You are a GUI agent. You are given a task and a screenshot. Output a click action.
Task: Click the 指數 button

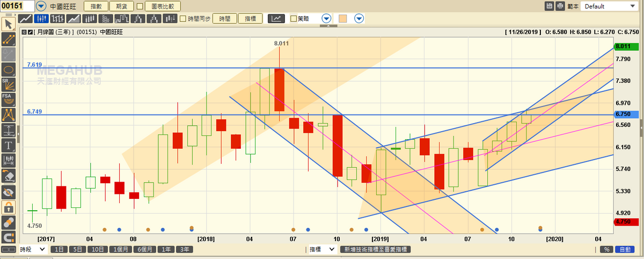pos(96,6)
